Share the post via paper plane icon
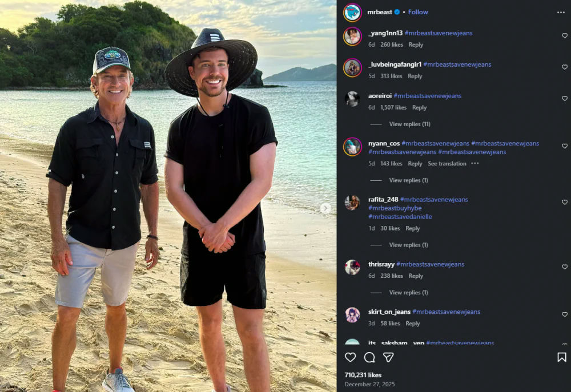 coord(388,357)
